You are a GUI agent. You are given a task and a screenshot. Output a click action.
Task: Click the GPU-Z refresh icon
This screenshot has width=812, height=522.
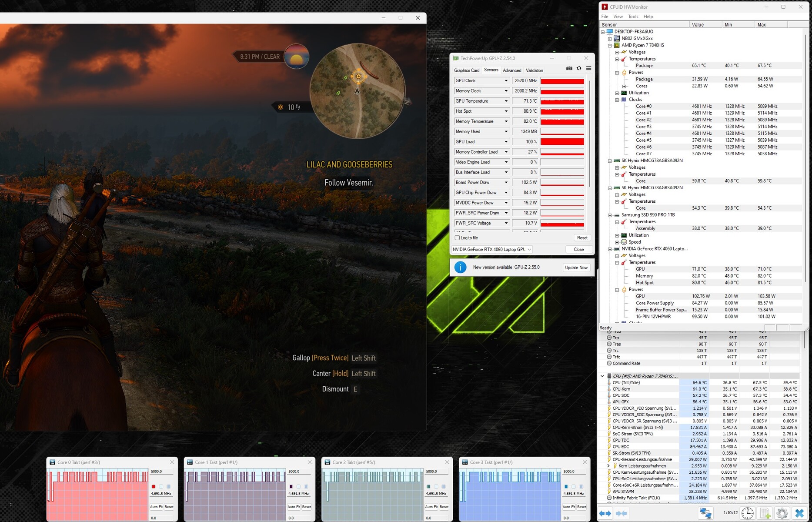[x=579, y=68]
